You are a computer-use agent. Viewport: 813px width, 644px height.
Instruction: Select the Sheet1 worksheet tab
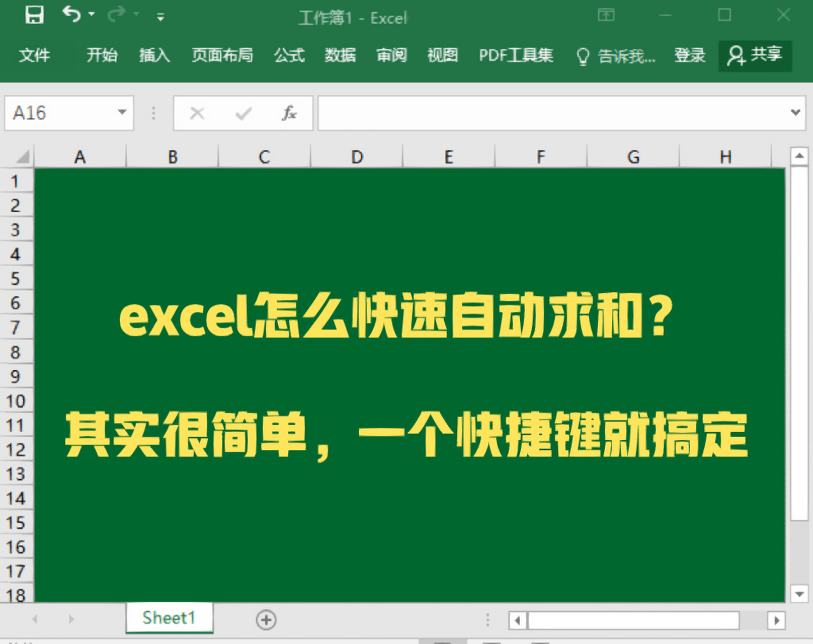pos(169,617)
